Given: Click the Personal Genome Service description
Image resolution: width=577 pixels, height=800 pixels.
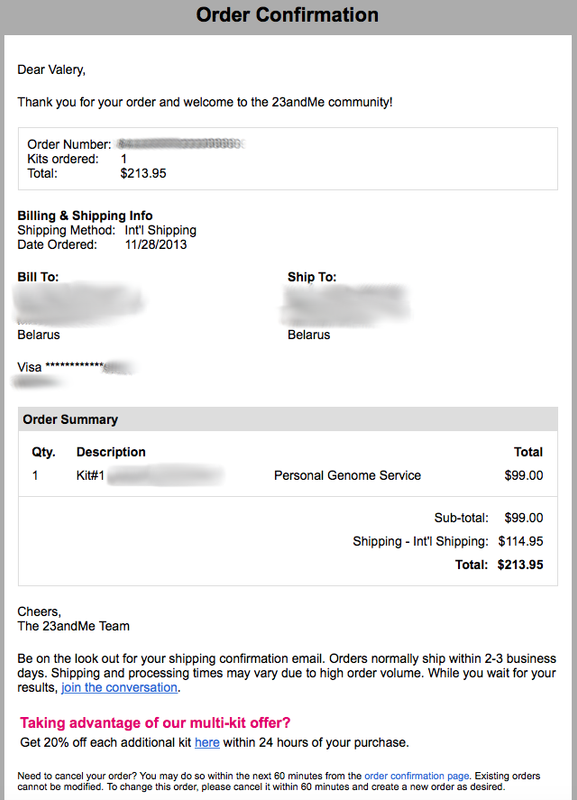Looking at the screenshot, I should (x=347, y=476).
